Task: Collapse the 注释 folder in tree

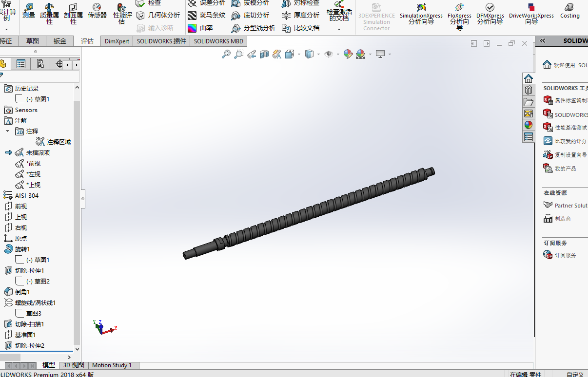Action: click(x=8, y=131)
